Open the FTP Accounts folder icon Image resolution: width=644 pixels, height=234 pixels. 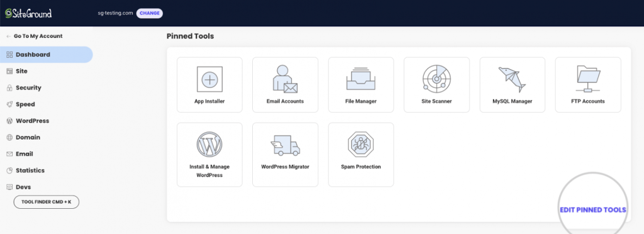[588, 79]
